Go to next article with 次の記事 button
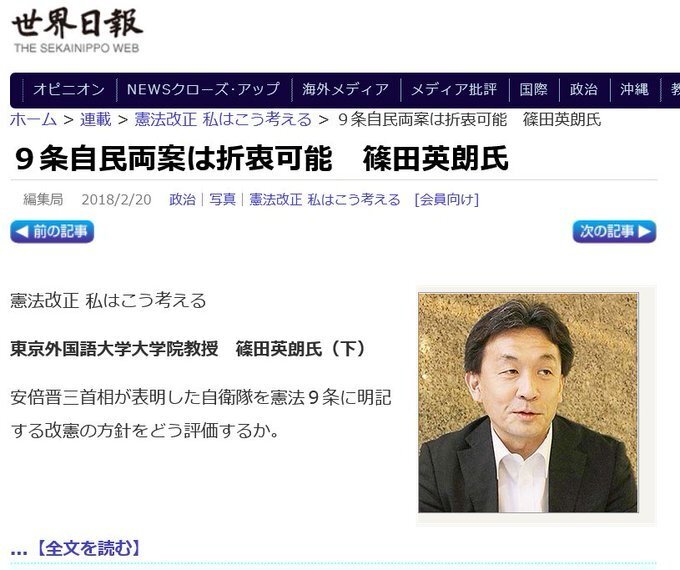The width and height of the screenshot is (680, 570). [614, 232]
